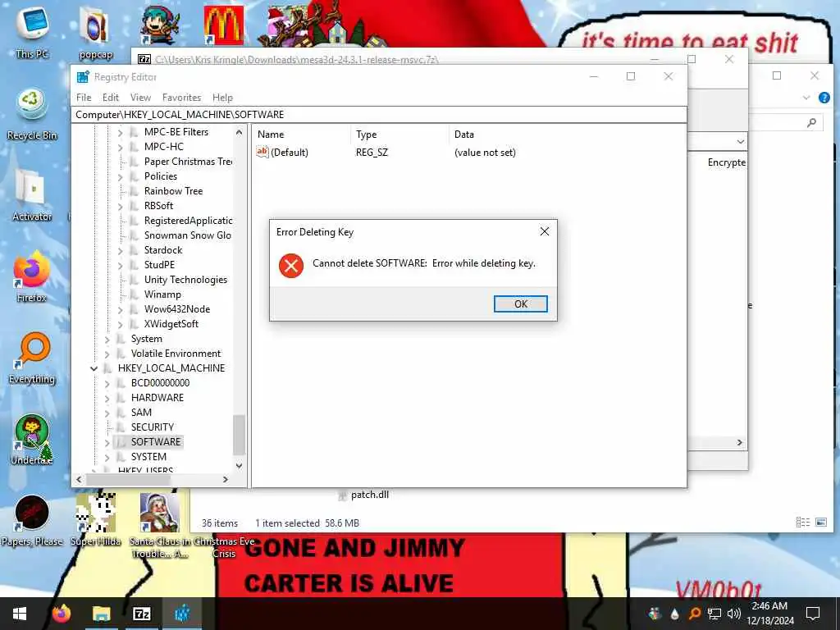Select the SAM key

pyautogui.click(x=141, y=413)
